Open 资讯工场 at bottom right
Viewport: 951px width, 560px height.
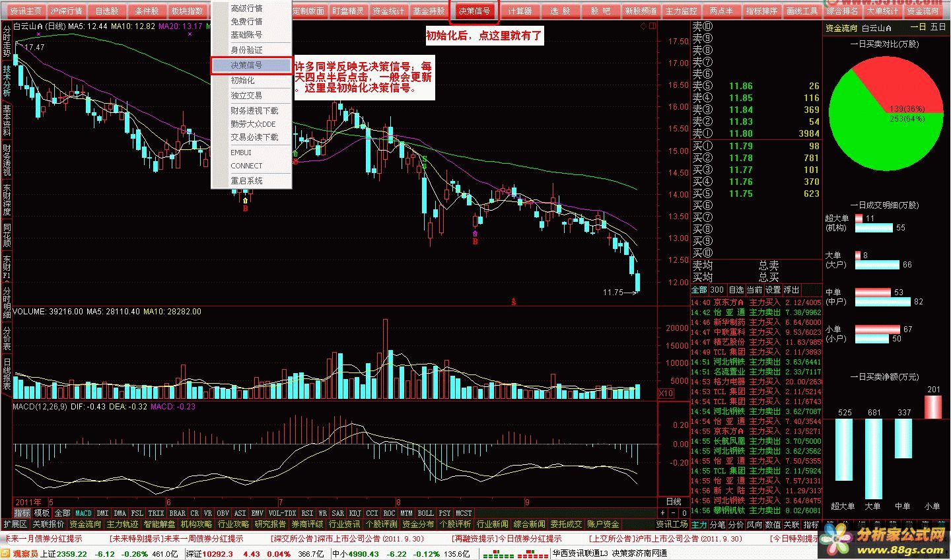click(672, 524)
